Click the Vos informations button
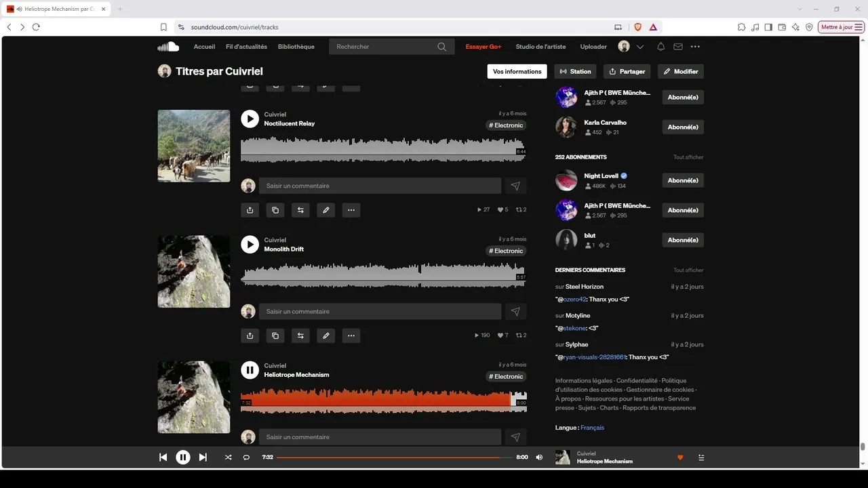Image resolution: width=868 pixels, height=488 pixels. coord(517,71)
